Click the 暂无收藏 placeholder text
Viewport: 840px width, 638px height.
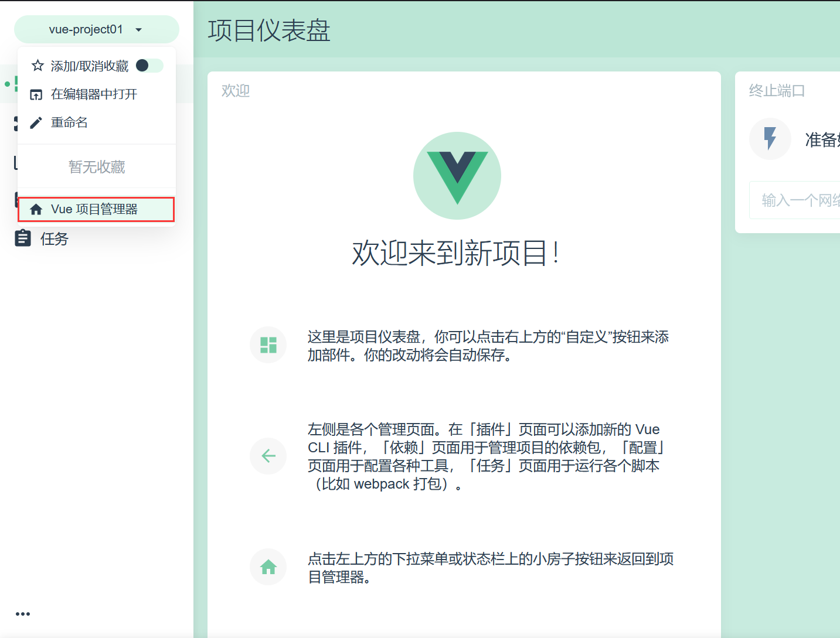[97, 167]
